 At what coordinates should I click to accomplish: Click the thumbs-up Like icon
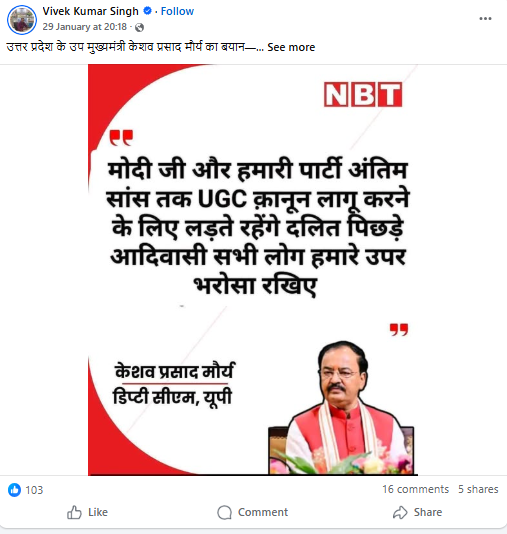point(74,512)
